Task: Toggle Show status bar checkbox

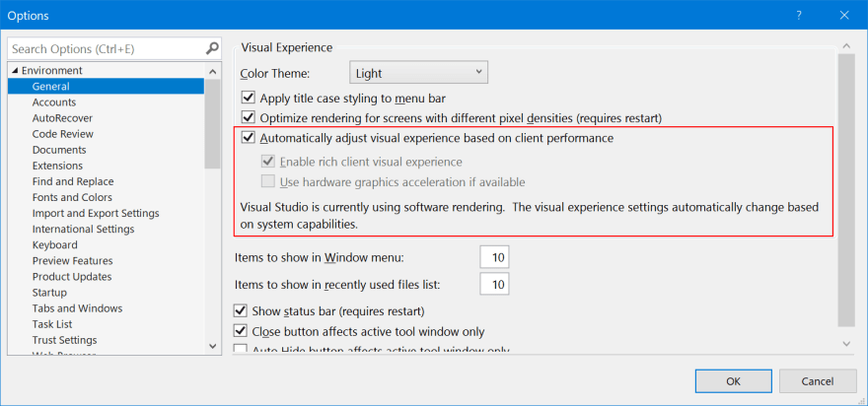Action: (x=241, y=310)
